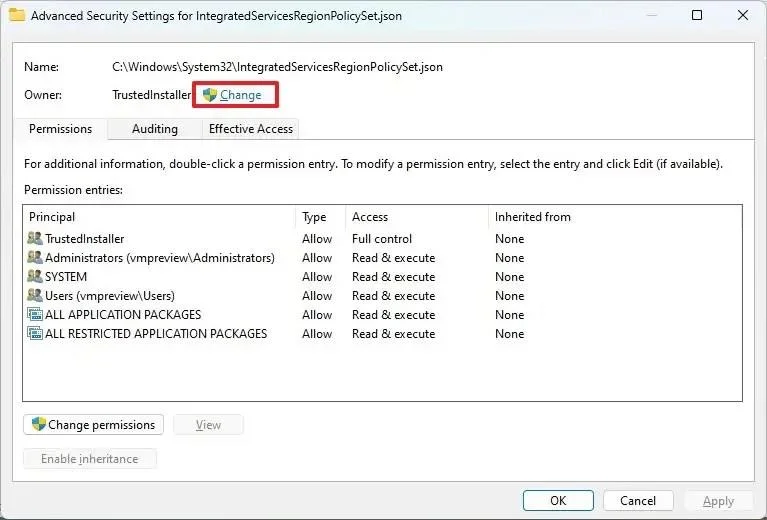Click Read & execute in the Administrators row
Screen dimensions: 767x520
[x=394, y=258]
